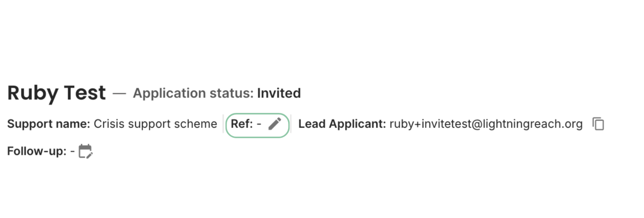Screen dimensions: 644x218
Task: Click the long dash after Ruby Test
Action: 119,94
